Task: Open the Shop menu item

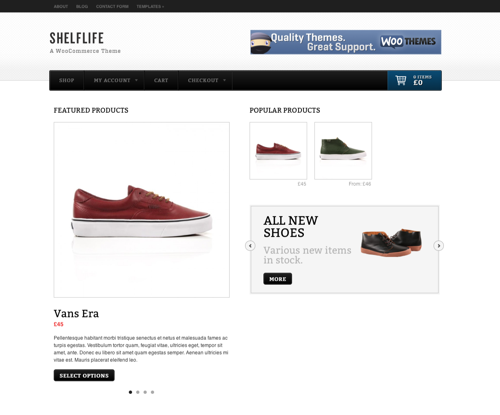Action: click(x=67, y=80)
